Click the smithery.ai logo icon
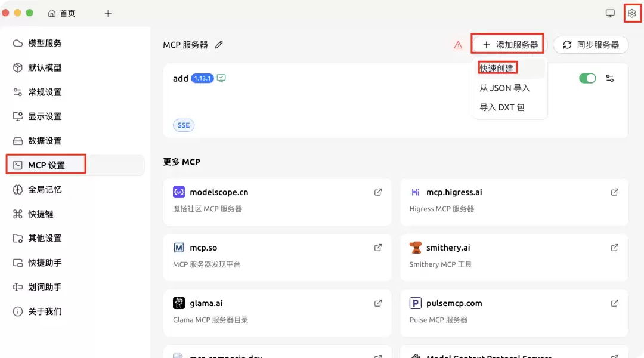Viewport: 644px width, 358px height. click(x=415, y=248)
